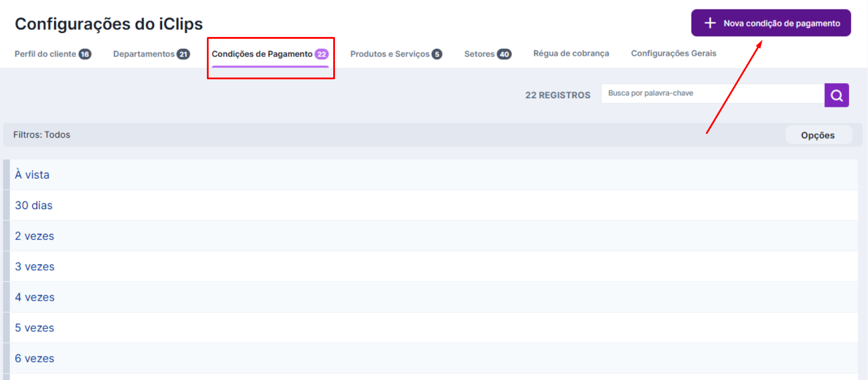Open the À vista payment condition

click(32, 175)
